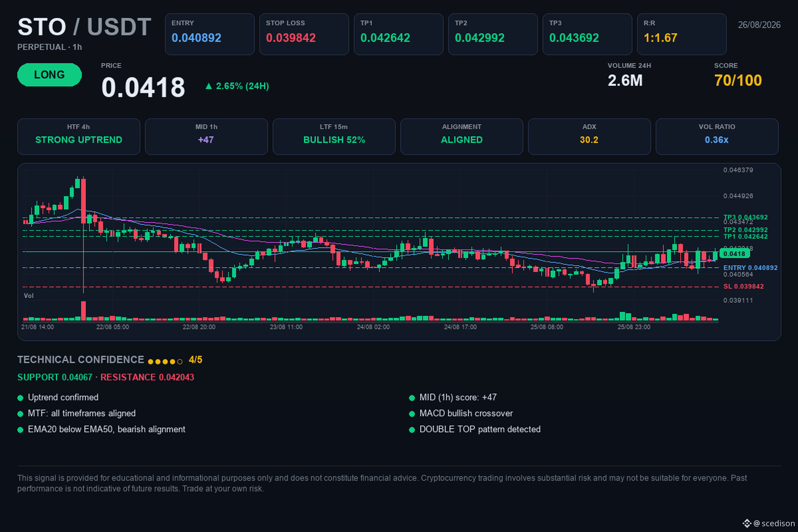The image size is (798, 532).
Task: Click the TP1 0.042642 chart line label
Action: tap(745, 236)
